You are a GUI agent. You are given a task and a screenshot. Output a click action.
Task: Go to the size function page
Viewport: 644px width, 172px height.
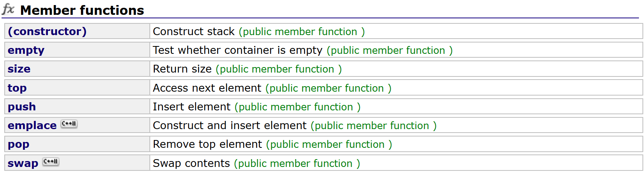(x=19, y=69)
